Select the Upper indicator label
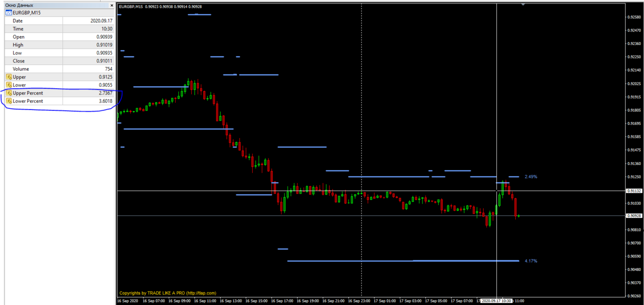Image resolution: width=644 pixels, height=305 pixels. tap(19, 77)
